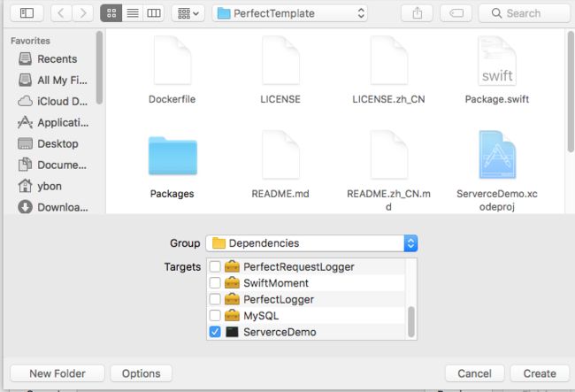Click the PerfectRequestLogger toolbox icon

click(x=232, y=266)
